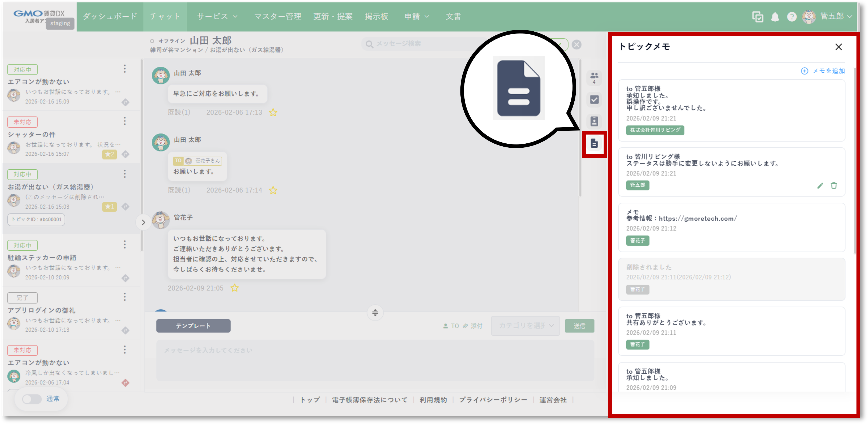Expand the サービス menu dropdown
The width and height of the screenshot is (868, 424).
coord(217,17)
